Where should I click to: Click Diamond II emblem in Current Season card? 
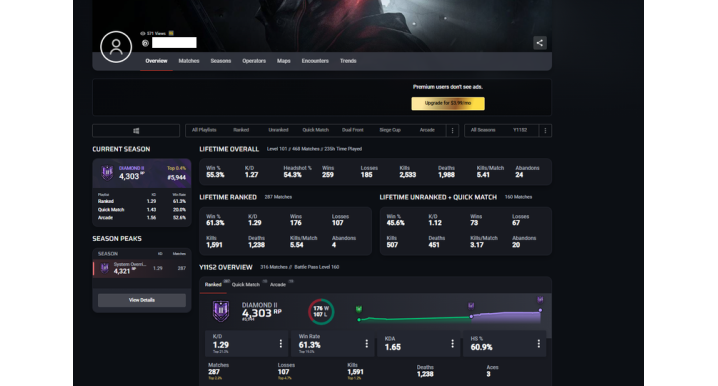107,173
